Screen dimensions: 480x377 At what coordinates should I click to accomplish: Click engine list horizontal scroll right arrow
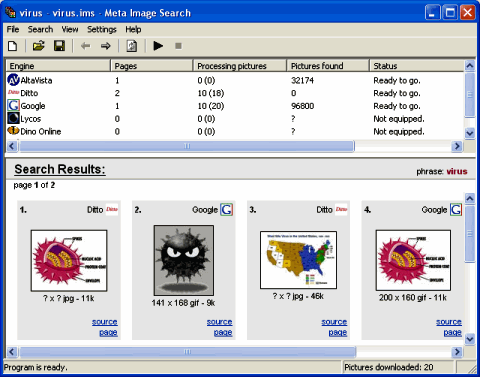point(457,146)
